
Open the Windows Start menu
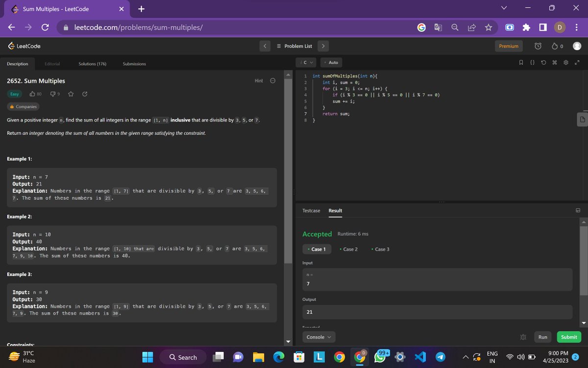[x=148, y=357]
